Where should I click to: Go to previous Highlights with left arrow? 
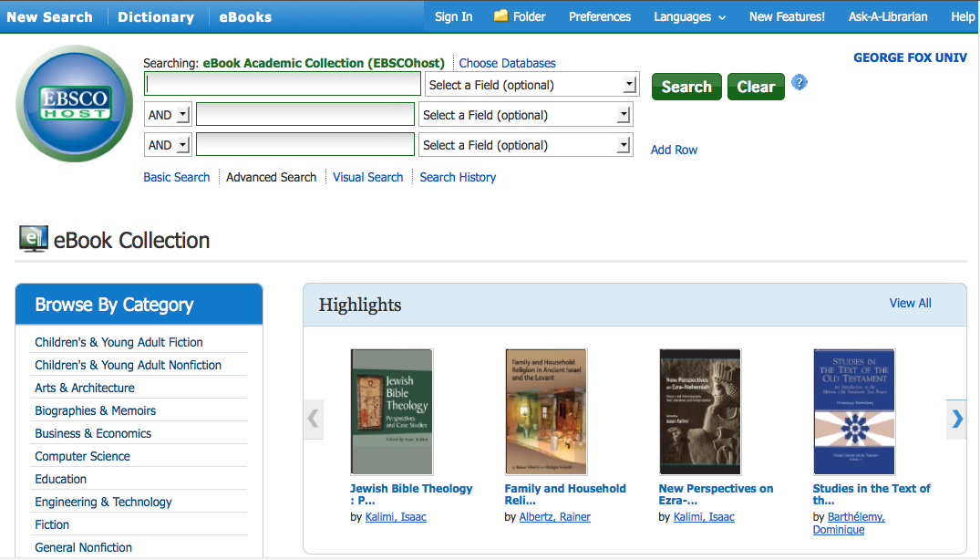click(x=314, y=419)
